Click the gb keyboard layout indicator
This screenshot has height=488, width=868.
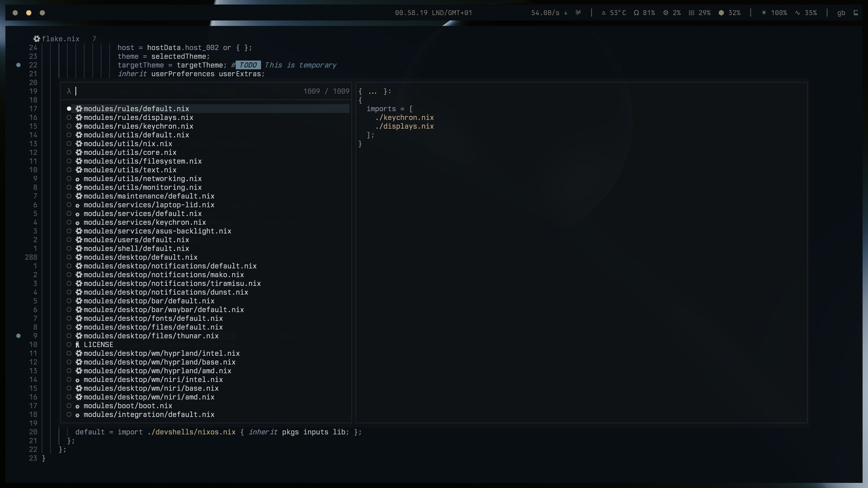point(841,13)
